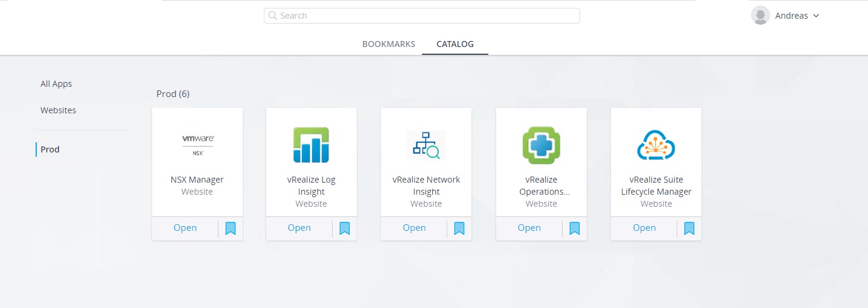Image resolution: width=868 pixels, height=308 pixels.
Task: Open vRealize Log Insight
Action: click(299, 228)
